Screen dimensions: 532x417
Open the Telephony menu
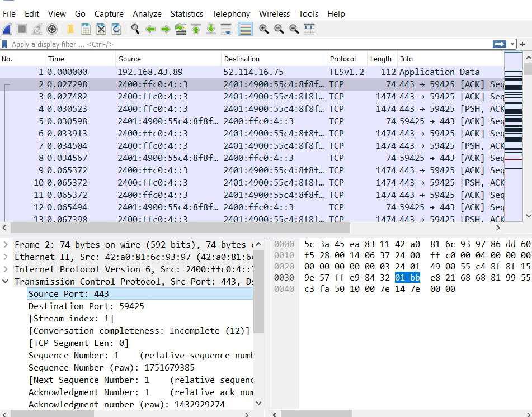(231, 14)
